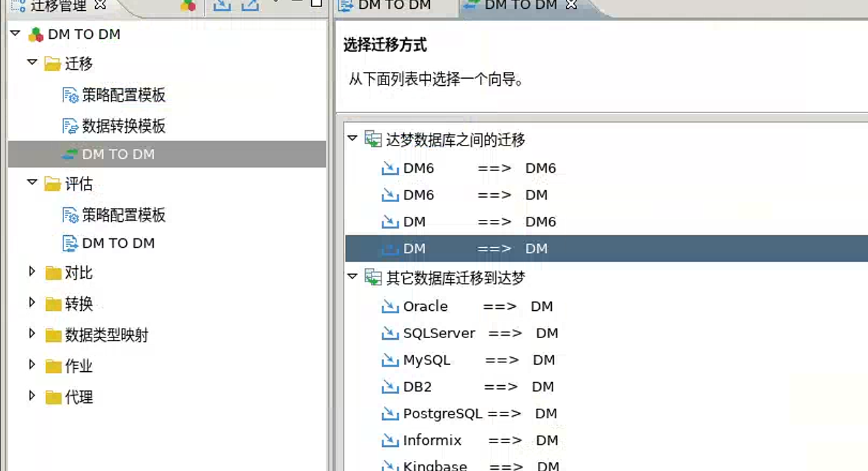The image size is (868, 471).
Task: Click the import icon in 迁移管理 toolbar
Action: 222,5
